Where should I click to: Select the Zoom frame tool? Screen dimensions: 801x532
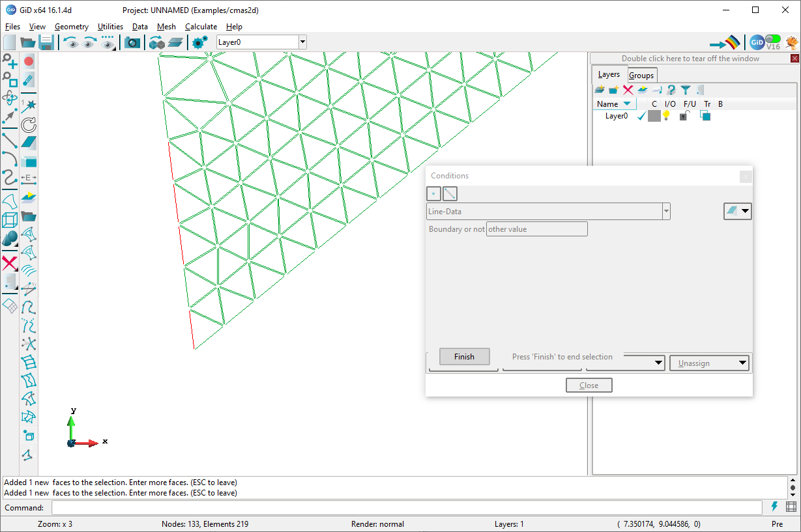pyautogui.click(x=10, y=80)
